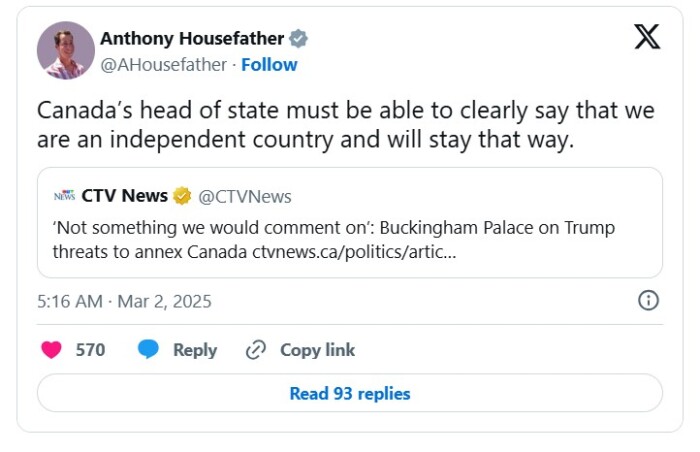Follow the @AHousefather account
The height and width of the screenshot is (452, 700).
click(x=269, y=65)
